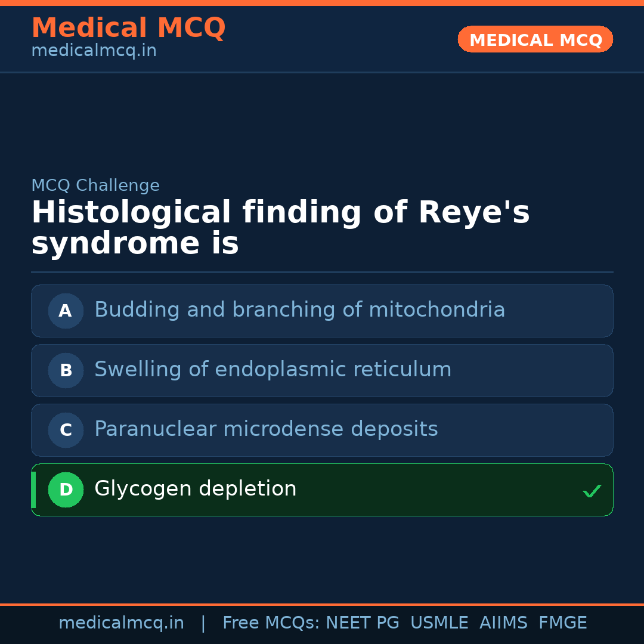Select the 'Glycogen depletion' answer
The width and height of the screenshot is (644, 644).
pos(196,489)
